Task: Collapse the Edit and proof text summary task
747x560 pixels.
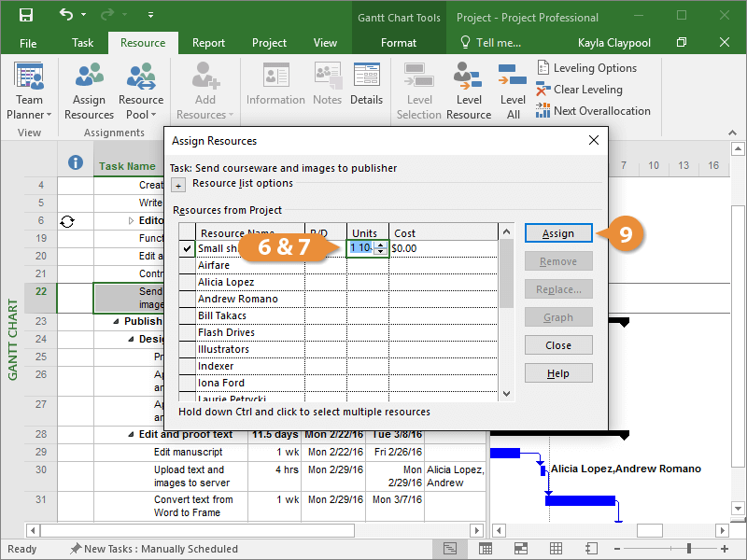Action: click(131, 434)
